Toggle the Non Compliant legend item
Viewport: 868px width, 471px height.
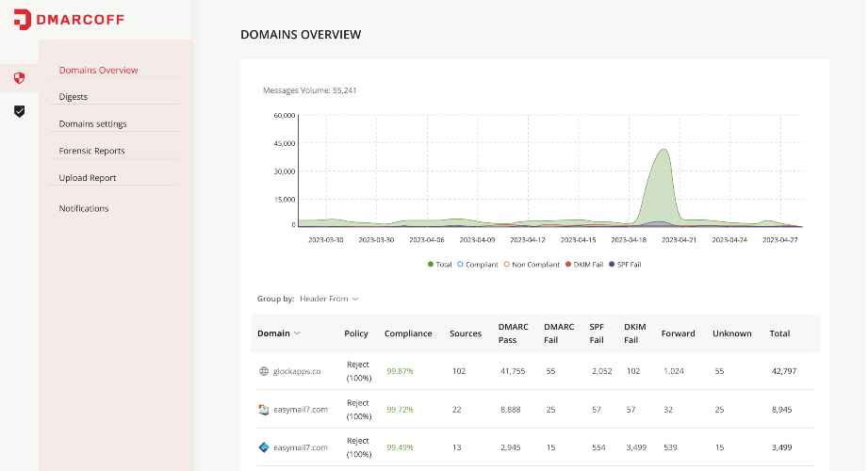click(532, 265)
